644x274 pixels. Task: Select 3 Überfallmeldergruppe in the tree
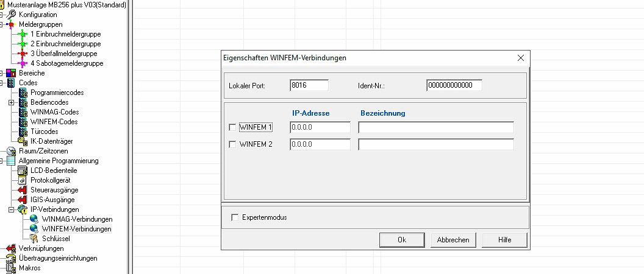pyautogui.click(x=63, y=54)
